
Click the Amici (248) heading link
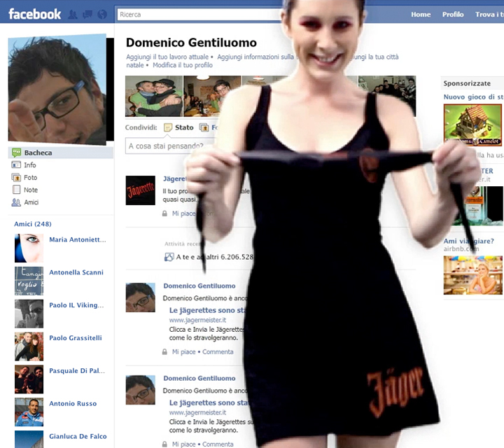click(x=33, y=224)
